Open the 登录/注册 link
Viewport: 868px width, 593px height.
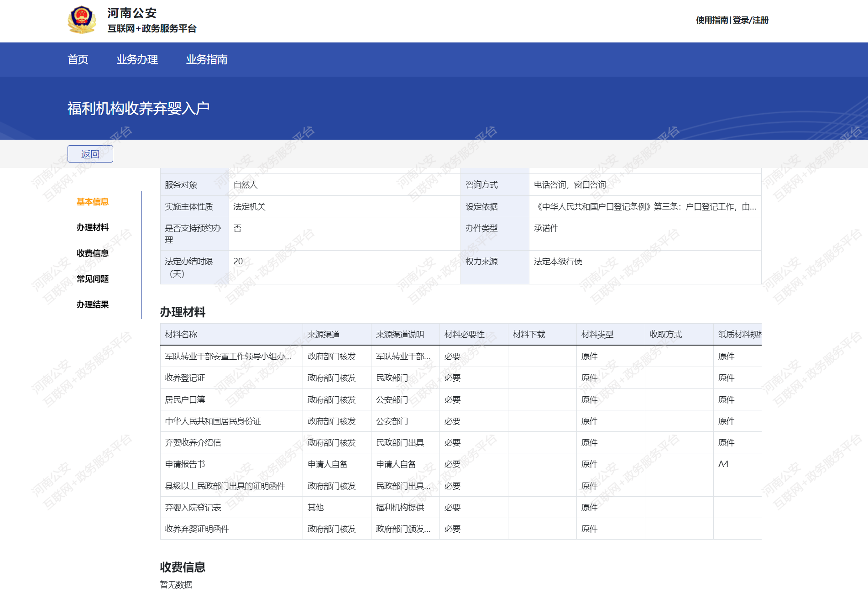(x=750, y=20)
